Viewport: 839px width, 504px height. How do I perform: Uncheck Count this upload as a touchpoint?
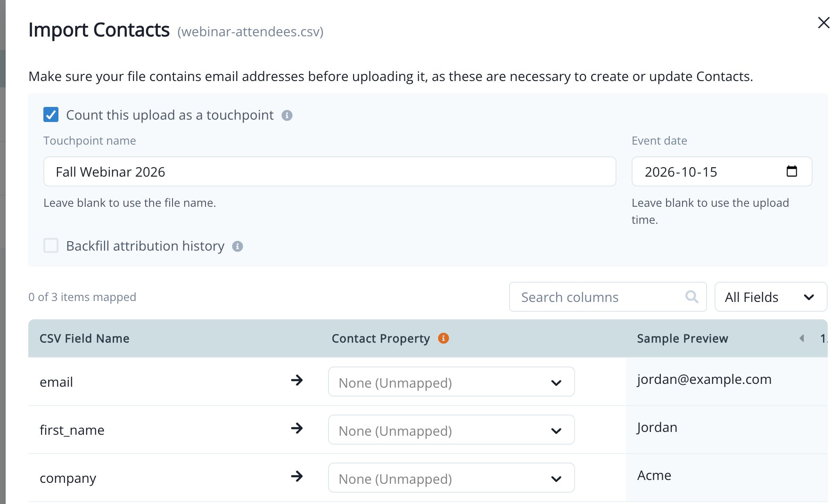click(51, 114)
